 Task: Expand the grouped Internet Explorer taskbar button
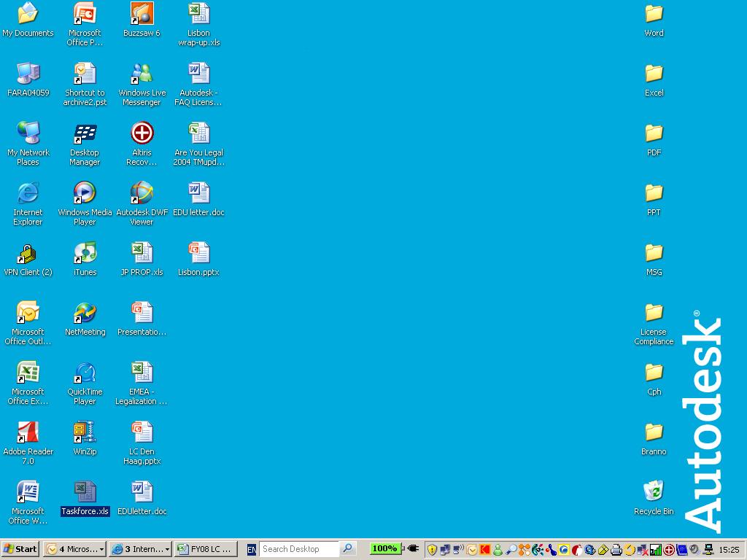(x=140, y=549)
